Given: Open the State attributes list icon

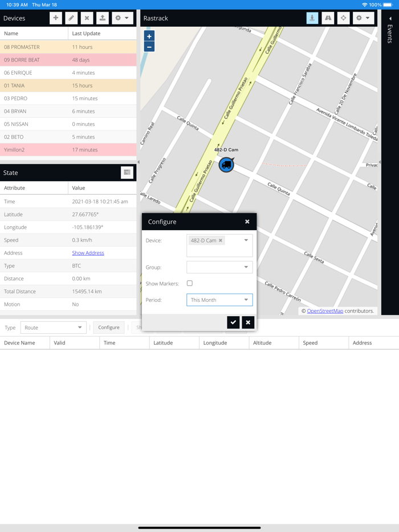Looking at the screenshot, I should 127,173.
